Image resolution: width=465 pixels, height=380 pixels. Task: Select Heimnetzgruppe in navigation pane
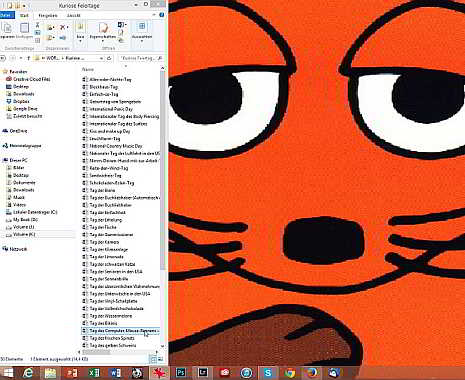coord(25,146)
